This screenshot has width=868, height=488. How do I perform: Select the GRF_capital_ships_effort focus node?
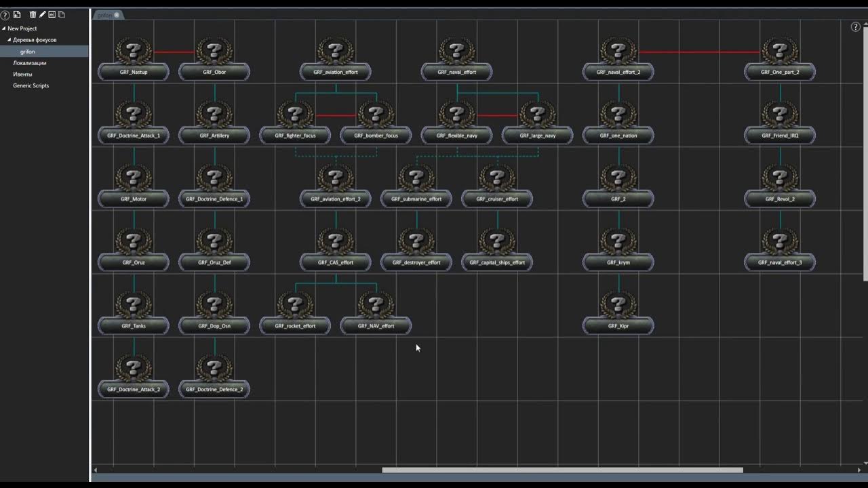497,249
